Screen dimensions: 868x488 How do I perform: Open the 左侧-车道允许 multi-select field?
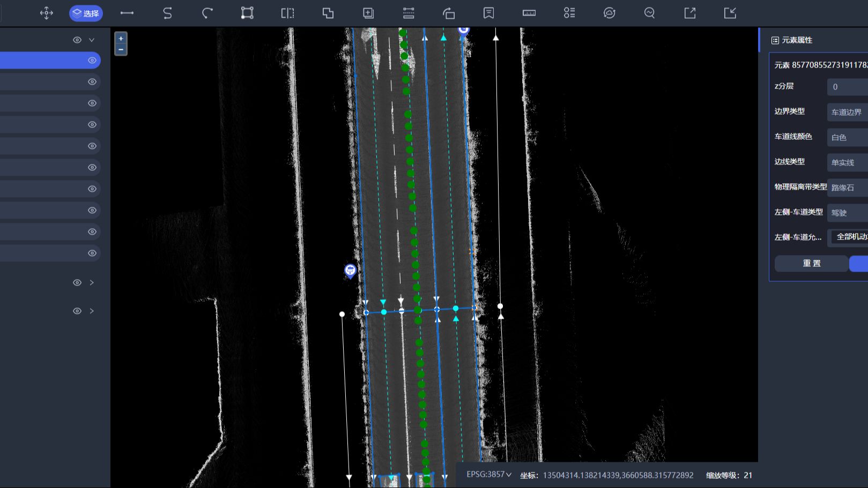click(848, 237)
